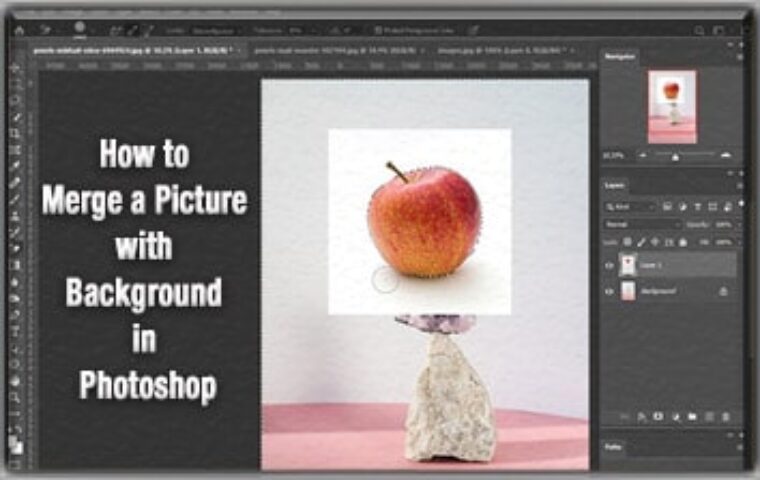
Task: Click add layer style fx icon
Action: tap(642, 416)
